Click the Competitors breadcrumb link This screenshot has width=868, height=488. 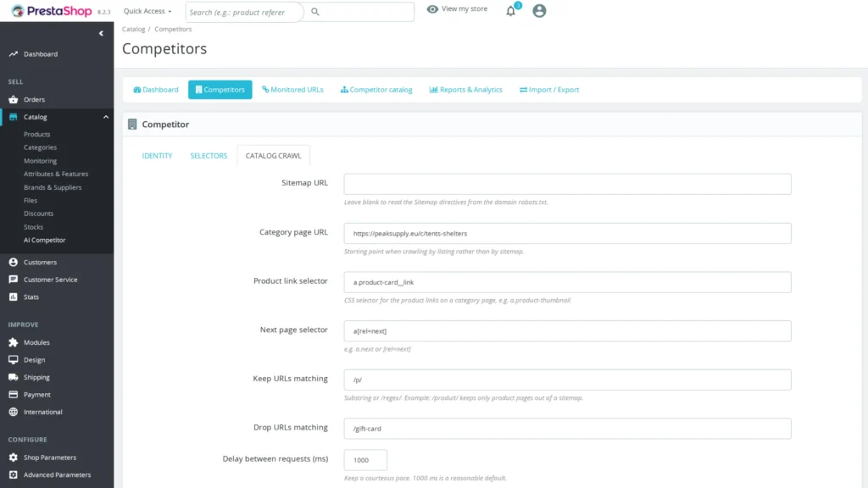click(x=173, y=30)
